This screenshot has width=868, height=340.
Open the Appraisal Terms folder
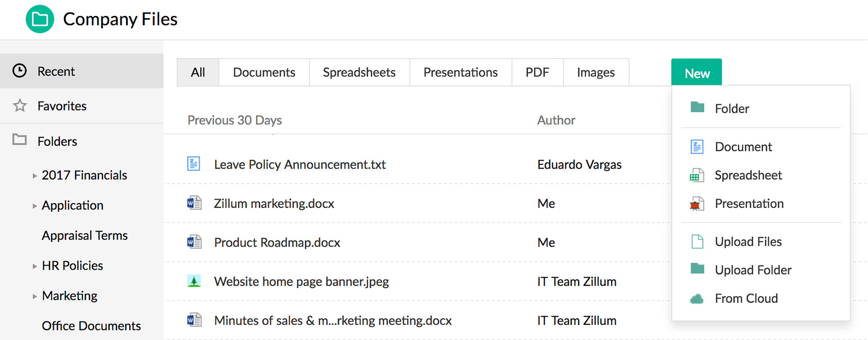85,235
